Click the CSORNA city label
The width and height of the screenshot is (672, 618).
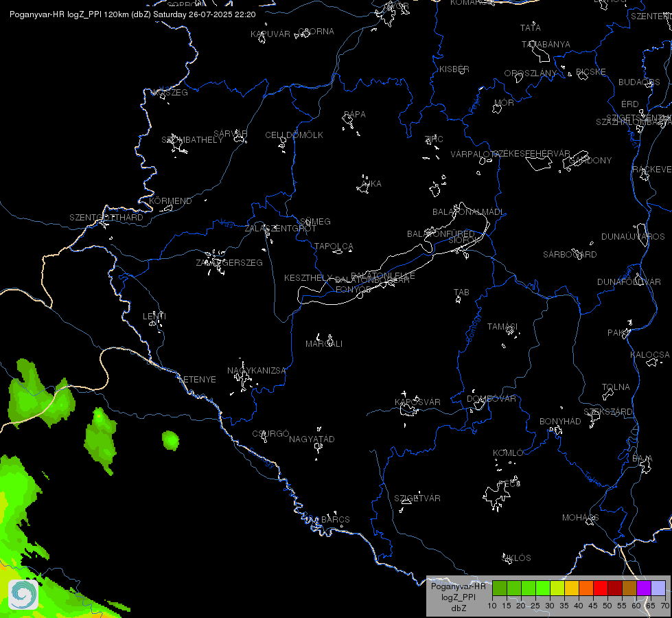coord(316,32)
